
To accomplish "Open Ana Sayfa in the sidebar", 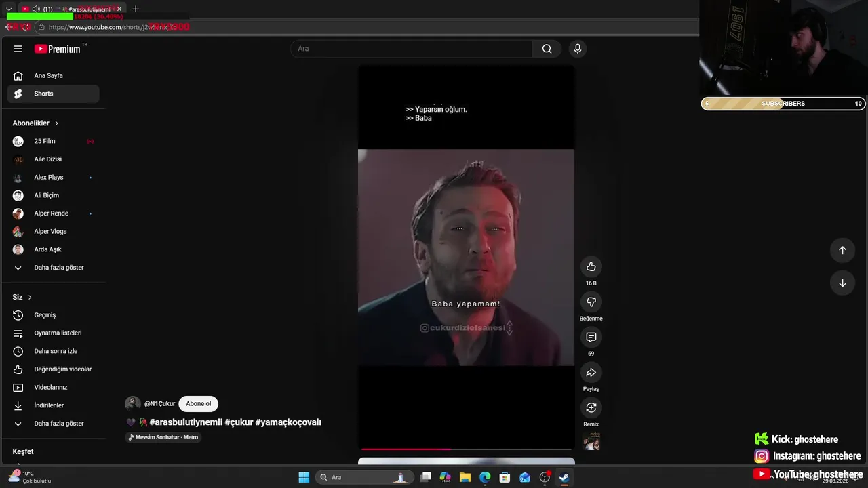I will [54, 76].
